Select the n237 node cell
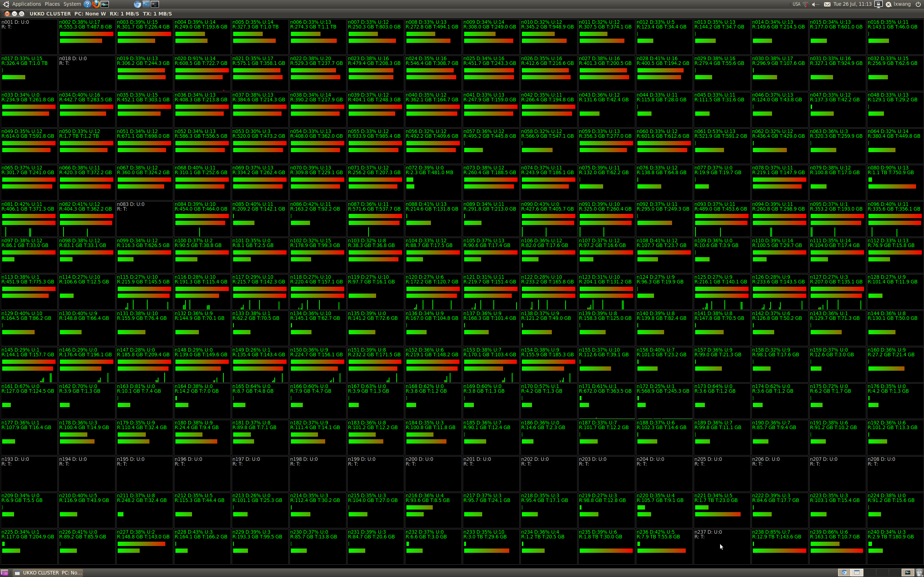 (722, 546)
